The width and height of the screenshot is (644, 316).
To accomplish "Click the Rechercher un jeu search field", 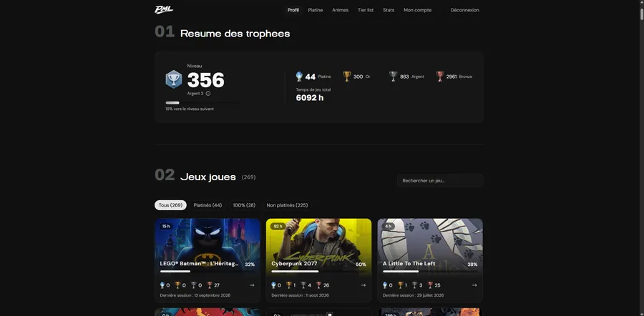I will pos(440,181).
